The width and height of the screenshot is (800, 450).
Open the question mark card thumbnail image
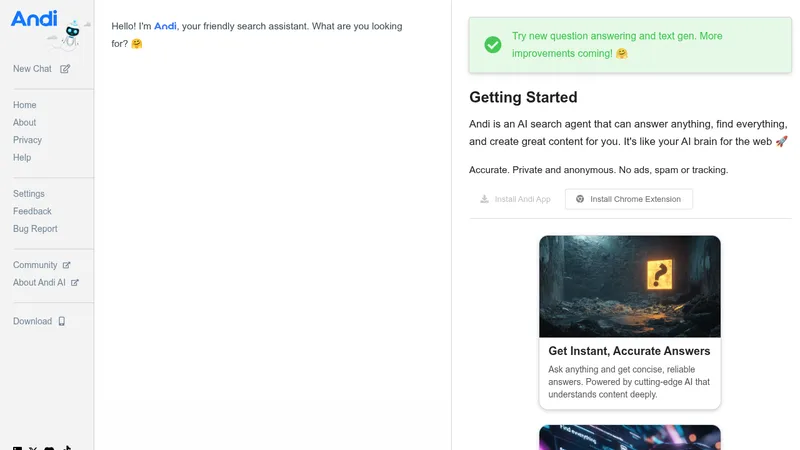click(x=630, y=286)
